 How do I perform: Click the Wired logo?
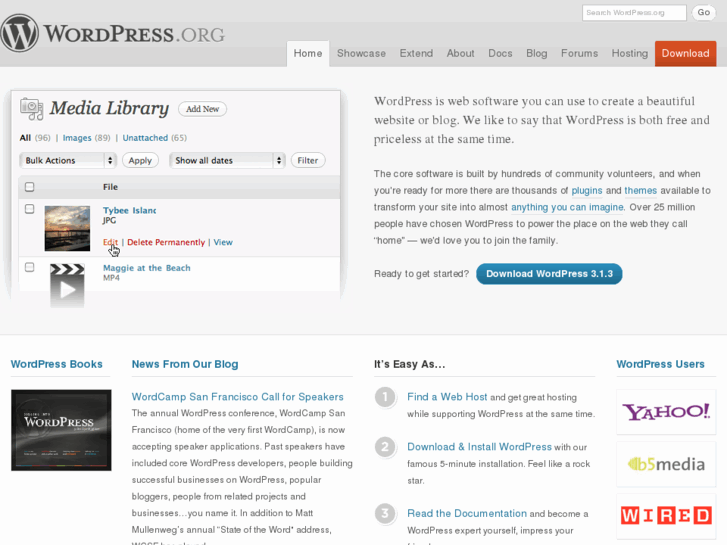click(666, 515)
